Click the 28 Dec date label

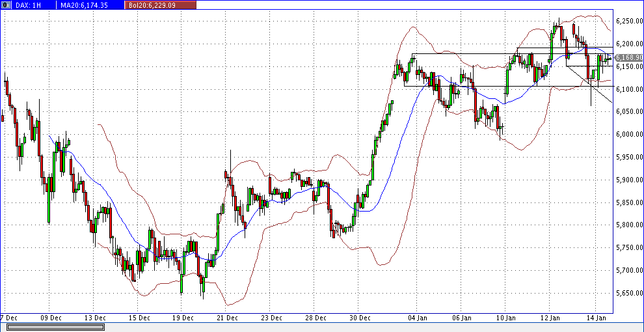pyautogui.click(x=316, y=318)
